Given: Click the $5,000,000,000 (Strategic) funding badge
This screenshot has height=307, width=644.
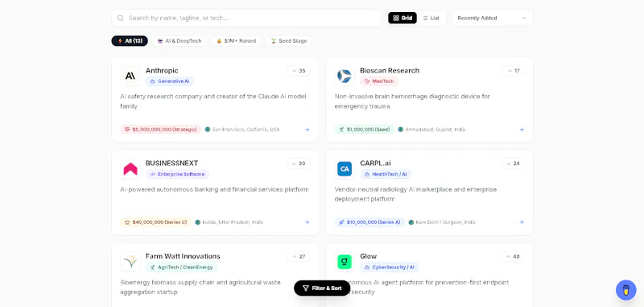Looking at the screenshot, I should click(x=160, y=130).
